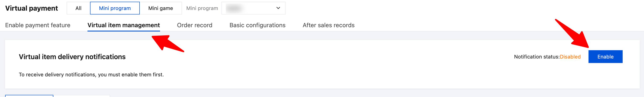View the After sales records tab
This screenshot has height=97, width=644.
[328, 25]
